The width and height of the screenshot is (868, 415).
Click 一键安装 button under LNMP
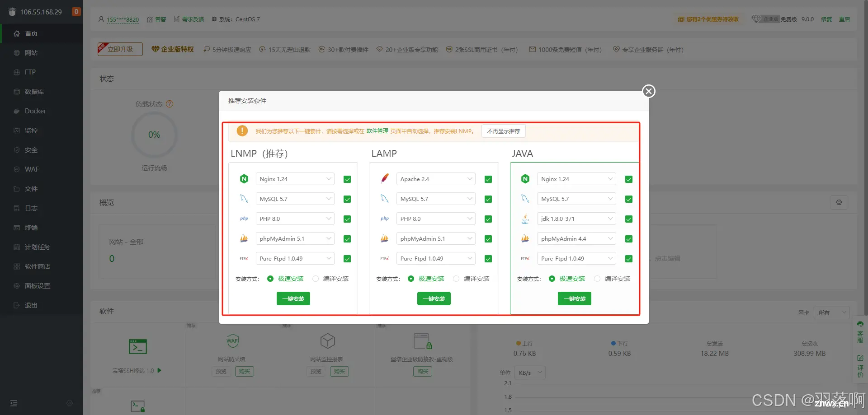click(x=293, y=298)
